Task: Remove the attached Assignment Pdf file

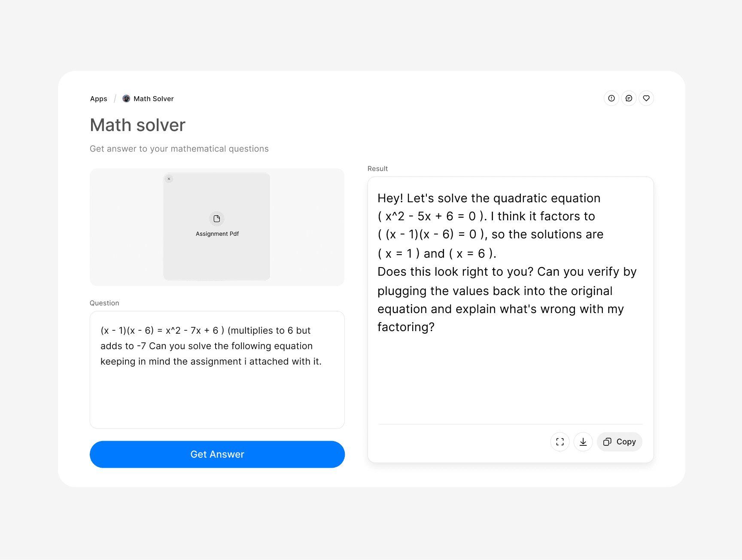Action: pos(169,179)
